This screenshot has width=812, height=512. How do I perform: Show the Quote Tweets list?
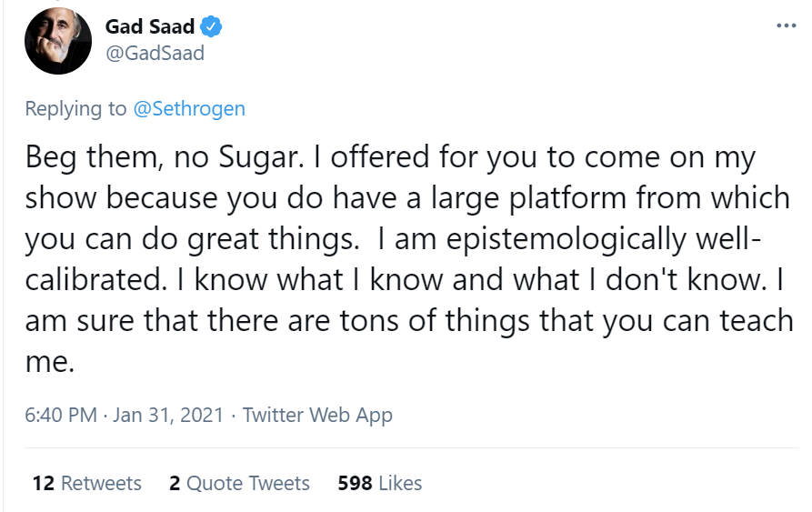click(x=248, y=483)
